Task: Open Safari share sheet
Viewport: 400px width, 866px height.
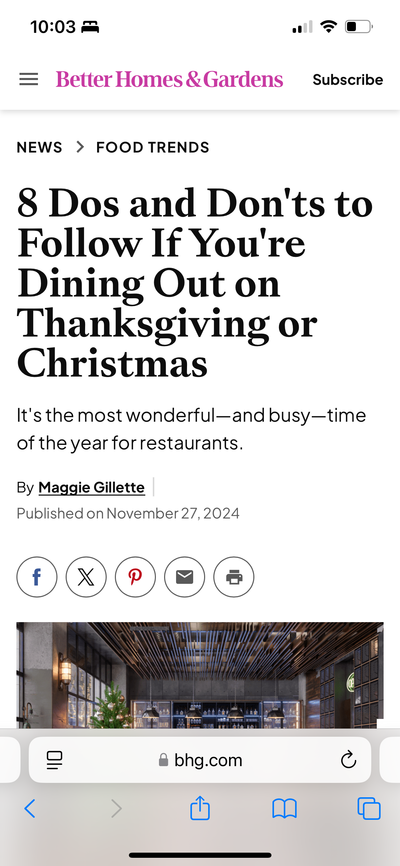Action: [200, 809]
